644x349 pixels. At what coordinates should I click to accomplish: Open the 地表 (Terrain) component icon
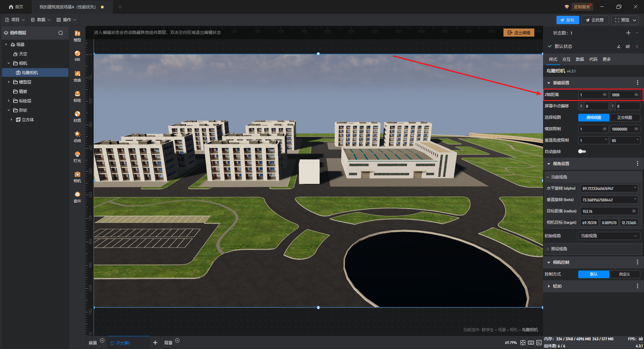[77, 76]
